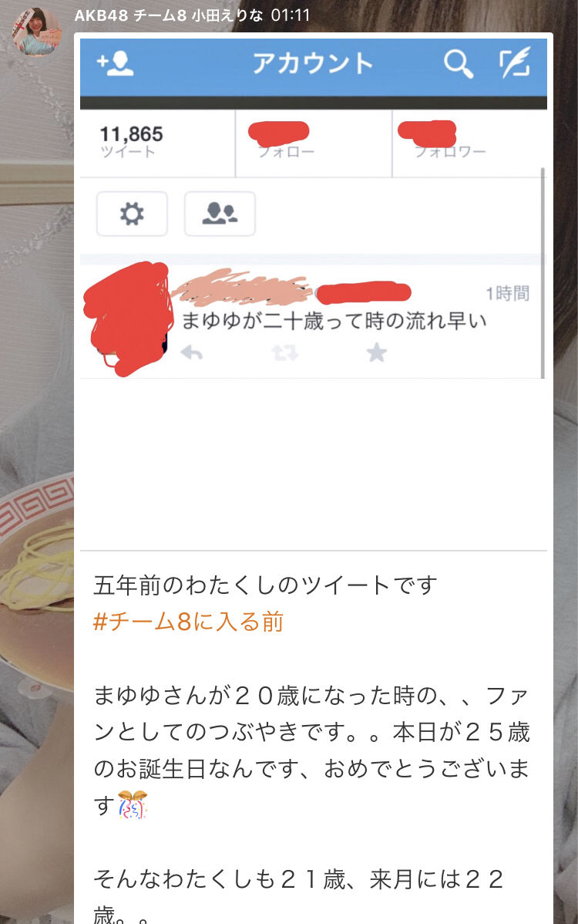Open the poster's profile avatar at top
Screen dimensions: 578x924
[x=36, y=31]
